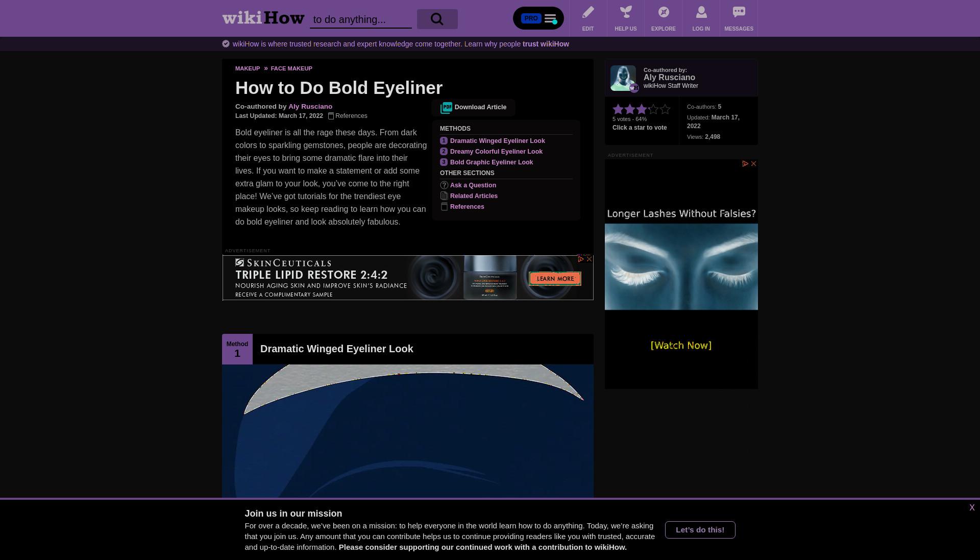Image resolution: width=980 pixels, height=560 pixels.
Task: Click the method 3 number badge
Action: click(x=444, y=162)
